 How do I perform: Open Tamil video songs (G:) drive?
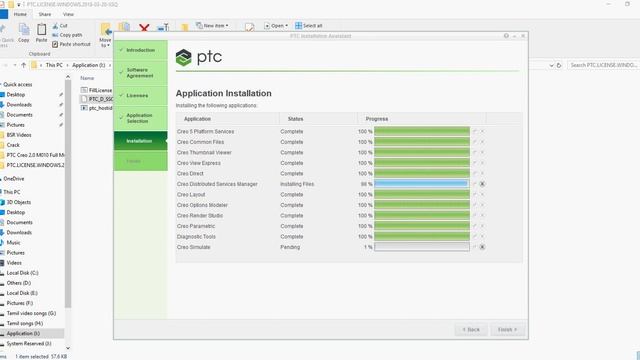pyautogui.click(x=31, y=313)
